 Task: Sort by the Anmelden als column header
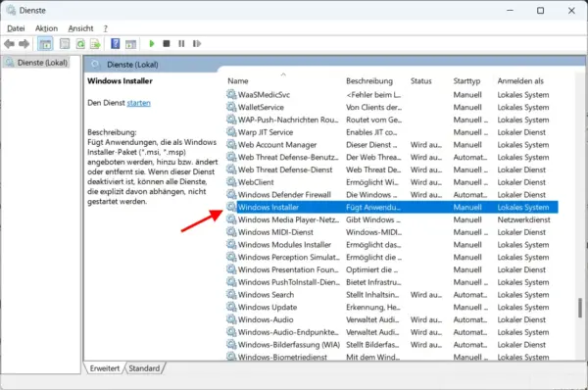pos(520,81)
